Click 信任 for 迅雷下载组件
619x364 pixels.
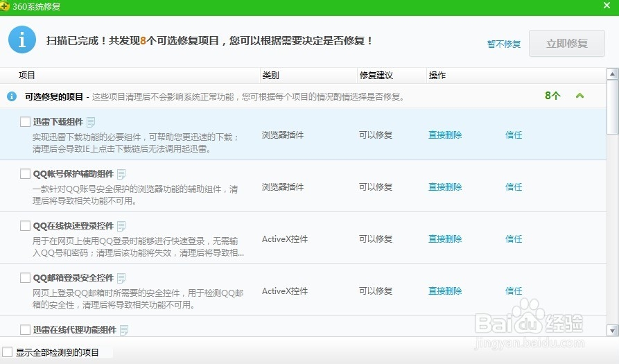(x=514, y=135)
